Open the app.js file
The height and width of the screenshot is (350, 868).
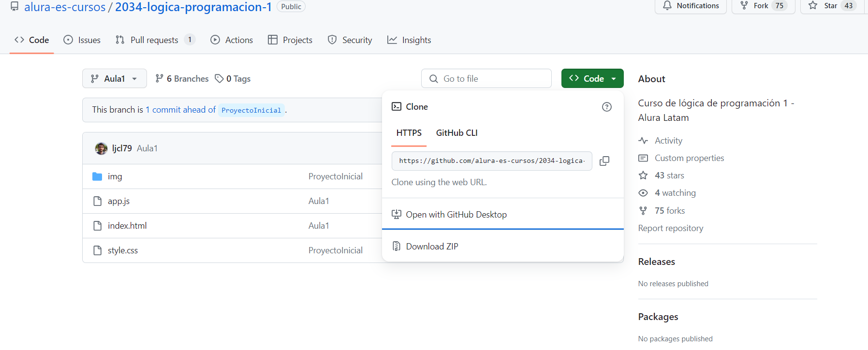(x=118, y=201)
